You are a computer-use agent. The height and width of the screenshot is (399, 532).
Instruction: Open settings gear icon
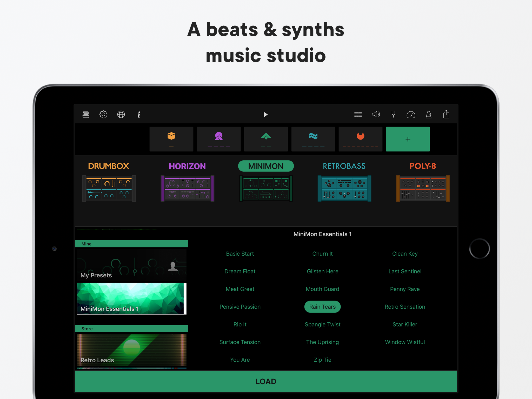(x=103, y=114)
